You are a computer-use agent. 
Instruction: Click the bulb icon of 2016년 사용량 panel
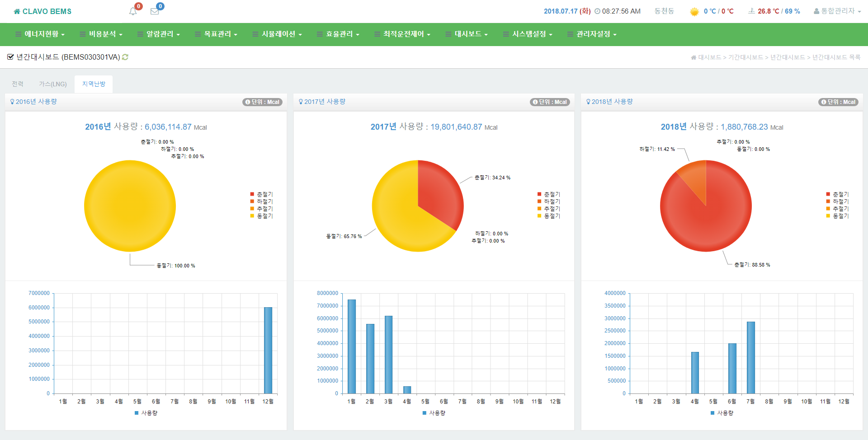12,102
